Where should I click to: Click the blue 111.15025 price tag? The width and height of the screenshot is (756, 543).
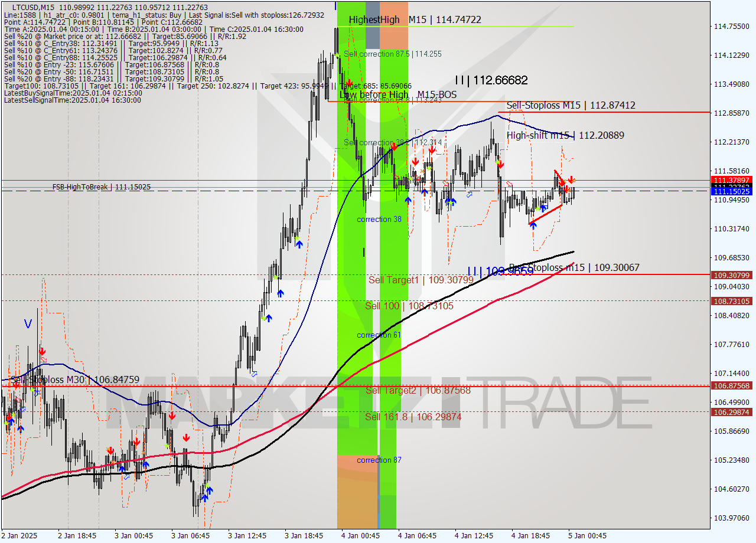pyautogui.click(x=732, y=192)
